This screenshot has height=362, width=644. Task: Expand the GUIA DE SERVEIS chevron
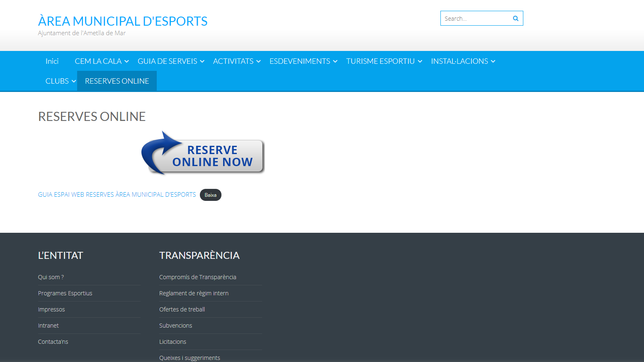pyautogui.click(x=202, y=61)
